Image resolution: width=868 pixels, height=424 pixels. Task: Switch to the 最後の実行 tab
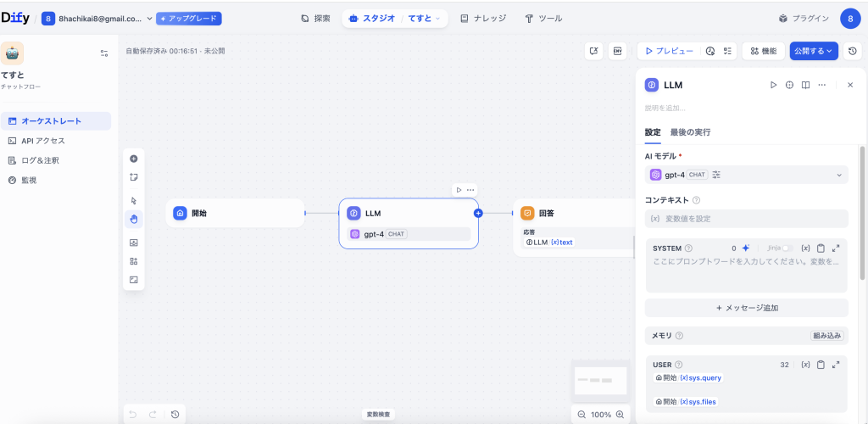pyautogui.click(x=690, y=132)
